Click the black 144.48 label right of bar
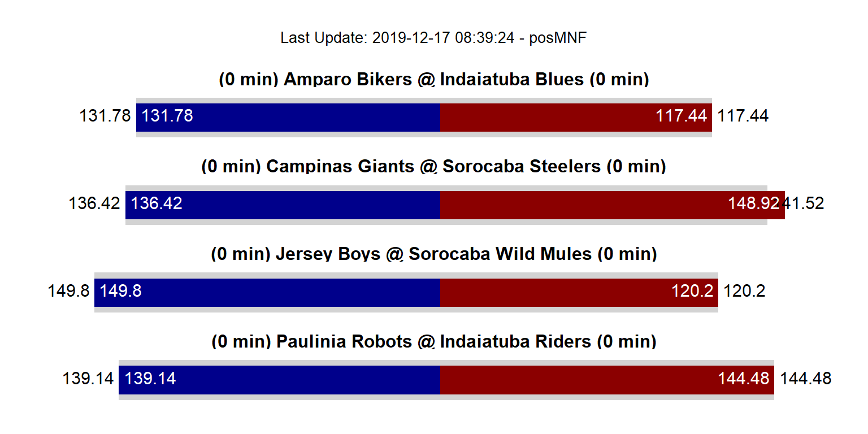 [x=805, y=378]
